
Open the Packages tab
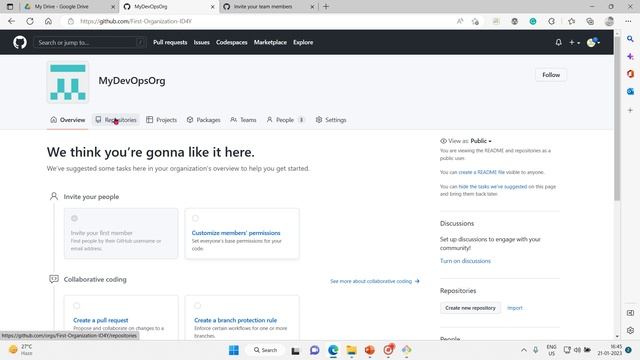click(x=204, y=120)
